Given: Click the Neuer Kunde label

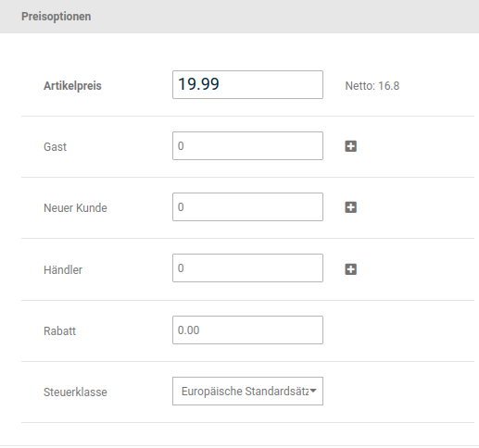Looking at the screenshot, I should pos(75,208).
